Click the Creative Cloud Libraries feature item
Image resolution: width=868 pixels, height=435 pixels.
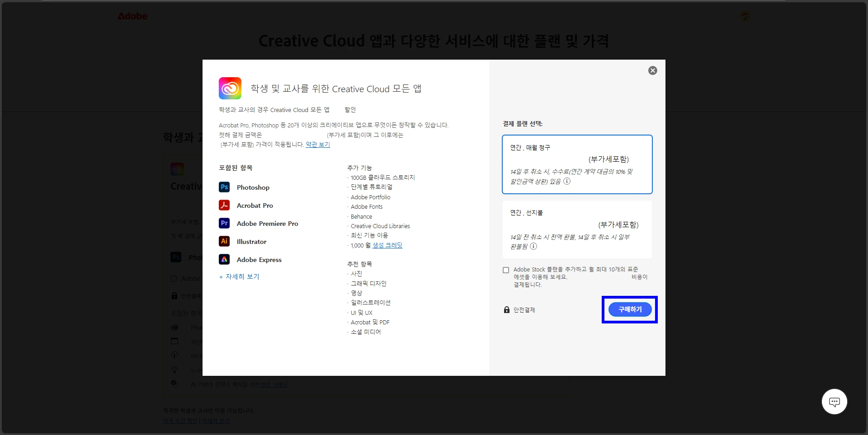(x=380, y=226)
